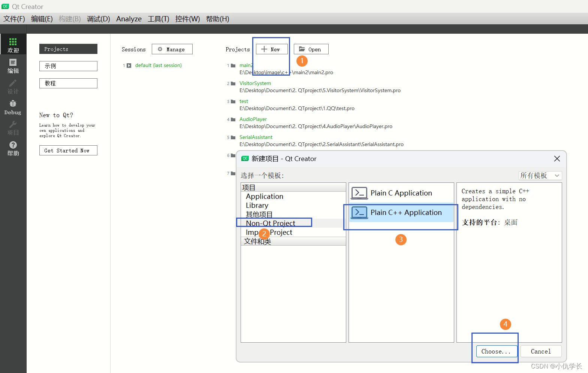The image size is (588, 373).
Task: Open the 控件(W) menu
Action: click(x=187, y=19)
